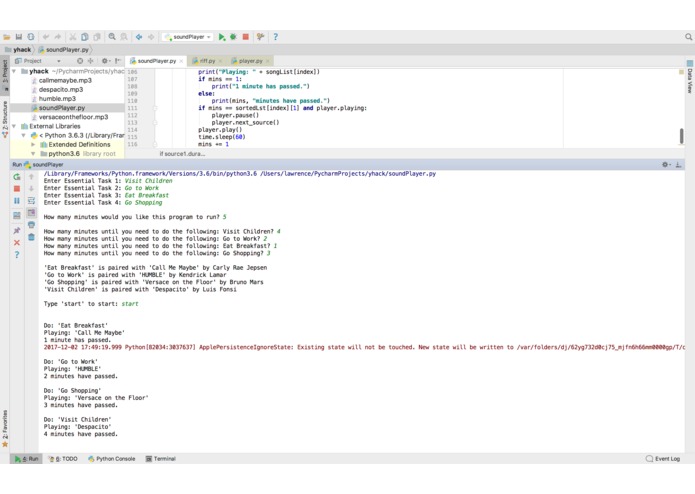
Task: Open the TODO tool window tab
Action: (x=62, y=459)
